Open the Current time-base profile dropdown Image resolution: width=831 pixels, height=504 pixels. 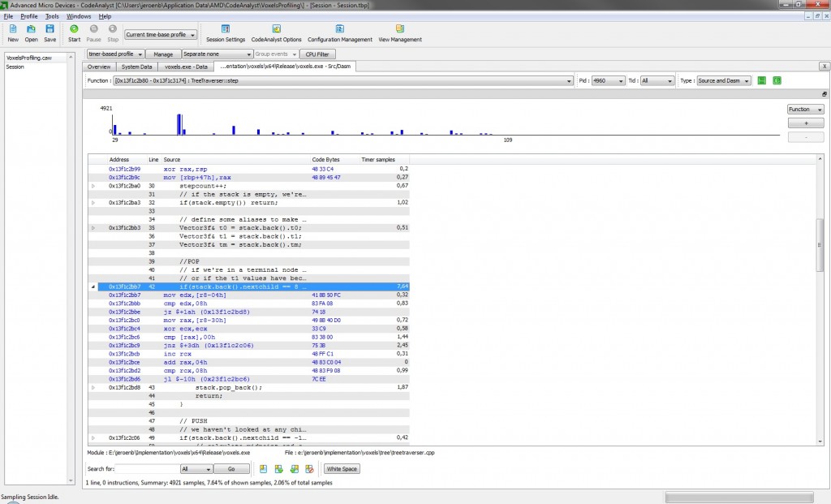pos(161,34)
